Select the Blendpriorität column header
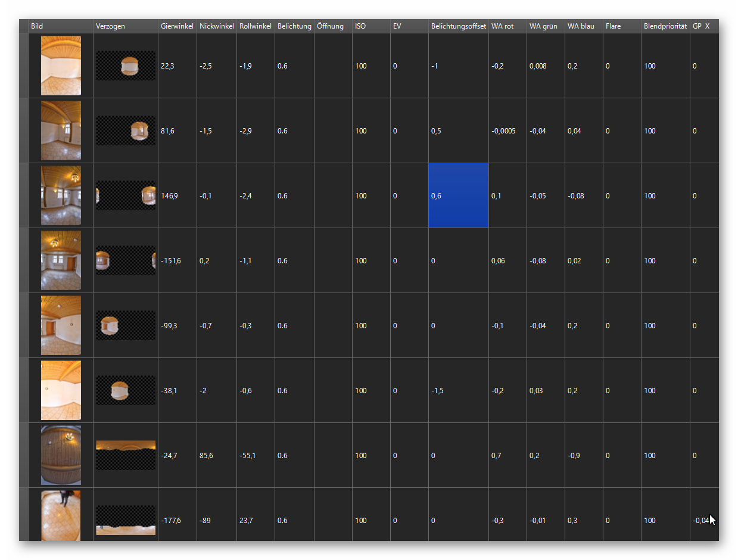Image resolution: width=738 pixels, height=560 pixels. point(665,26)
